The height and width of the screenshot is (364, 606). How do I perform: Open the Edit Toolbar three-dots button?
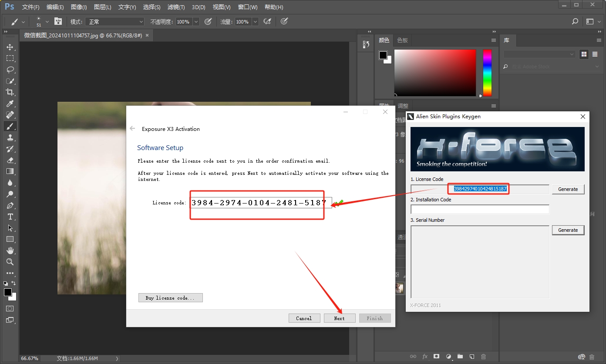pyautogui.click(x=10, y=273)
